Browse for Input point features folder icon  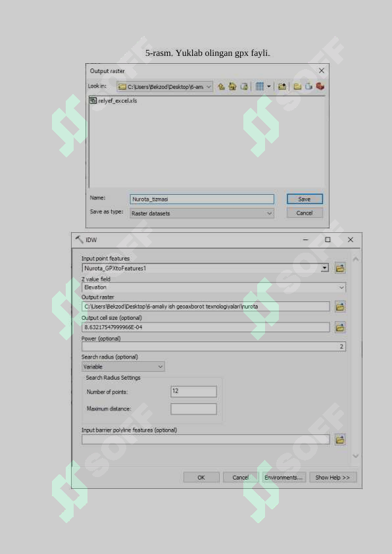[x=340, y=268]
